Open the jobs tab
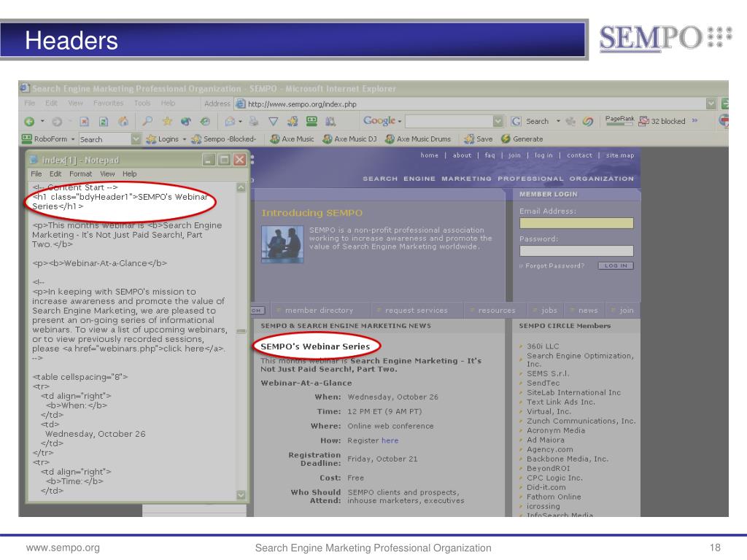 549,311
